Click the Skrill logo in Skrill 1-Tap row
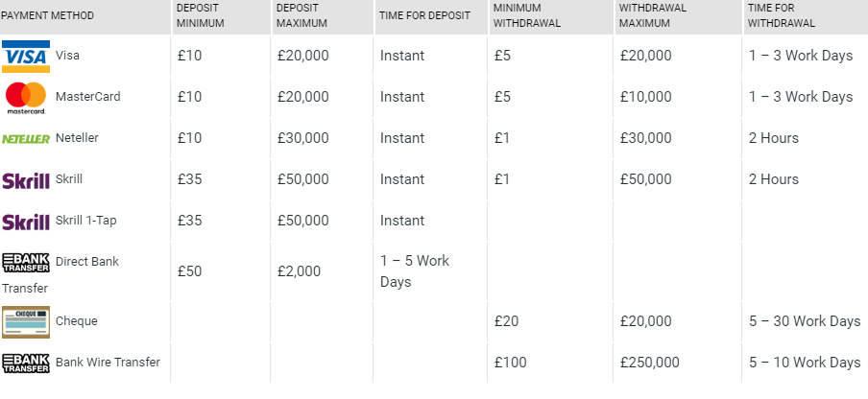The height and width of the screenshot is (399, 868). coord(26,222)
